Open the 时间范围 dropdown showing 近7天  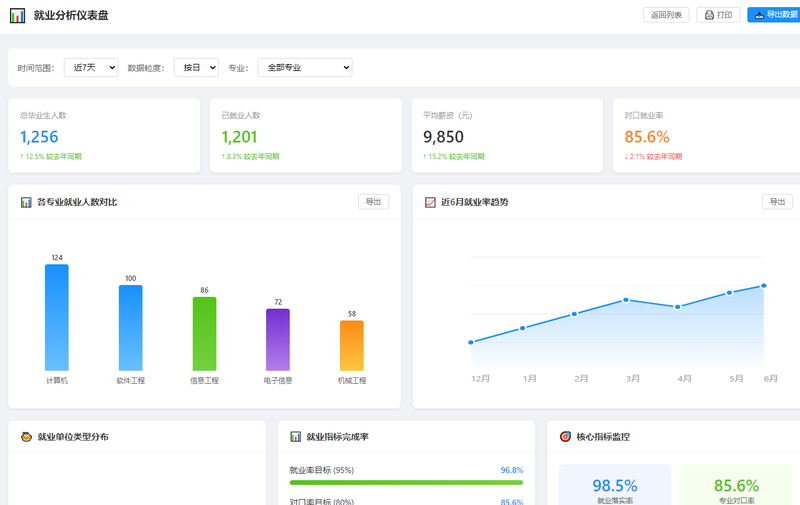point(91,67)
